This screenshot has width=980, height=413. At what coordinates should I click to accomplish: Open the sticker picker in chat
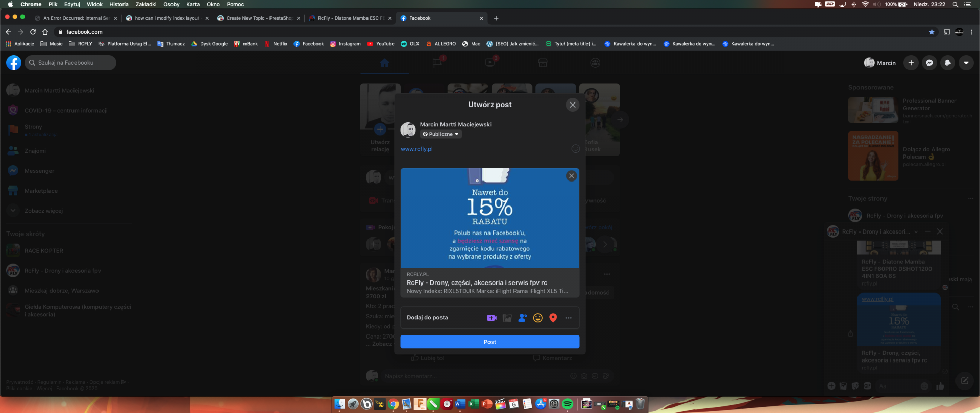click(x=855, y=386)
